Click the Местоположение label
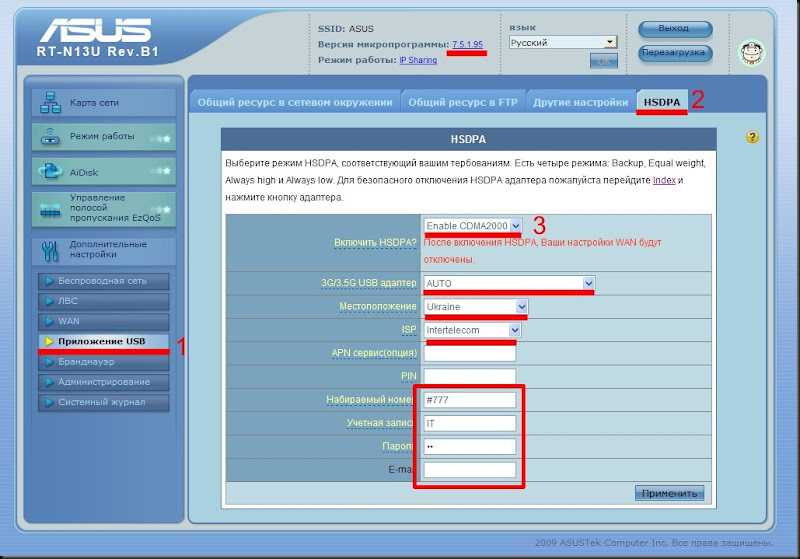The height and width of the screenshot is (559, 800). (378, 307)
